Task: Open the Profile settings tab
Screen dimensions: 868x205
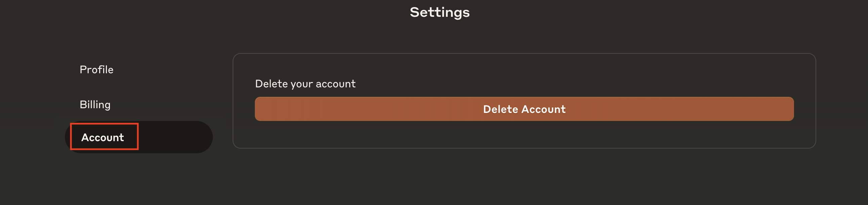Action: click(x=96, y=70)
